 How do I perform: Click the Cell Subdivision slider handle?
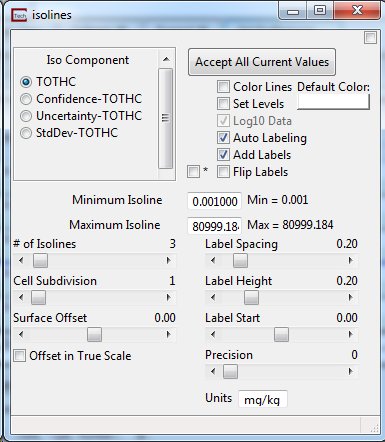pyautogui.click(x=38, y=298)
